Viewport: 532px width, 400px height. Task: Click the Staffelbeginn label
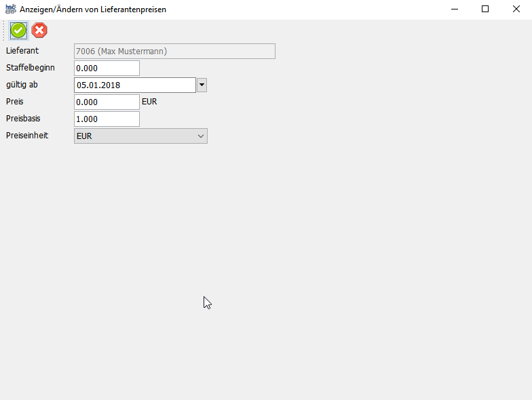point(31,68)
